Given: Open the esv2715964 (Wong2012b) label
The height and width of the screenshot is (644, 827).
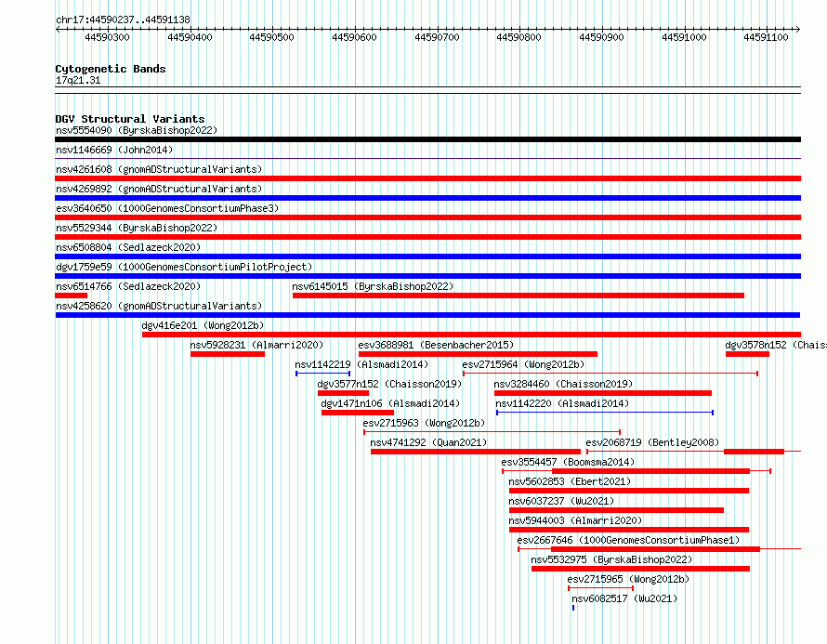Looking at the screenshot, I should [x=523, y=364].
